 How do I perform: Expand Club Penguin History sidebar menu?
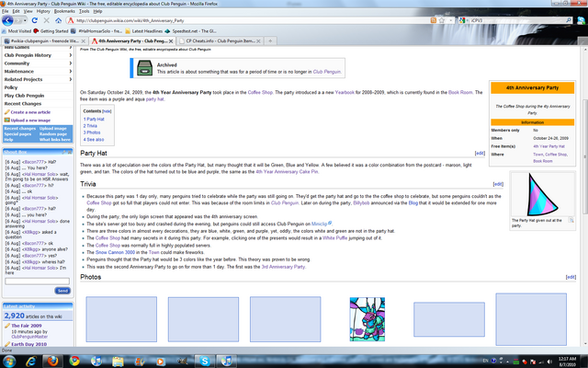[x=38, y=55]
